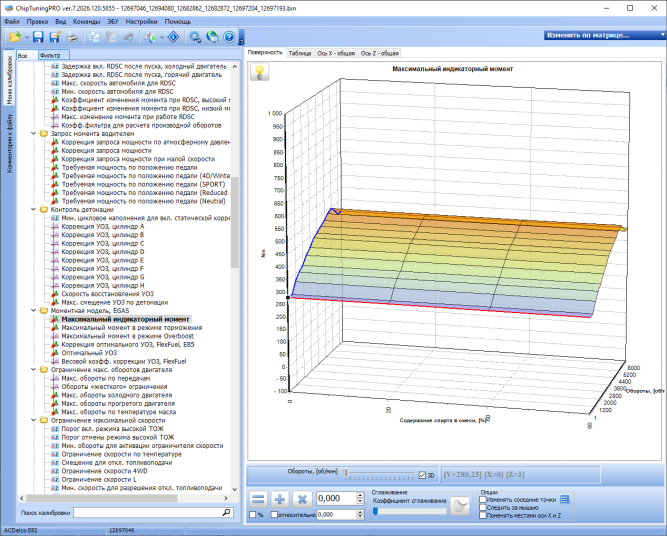The image size is (667, 536).
Task: Click the Обороты slider handle
Action: 346,472
